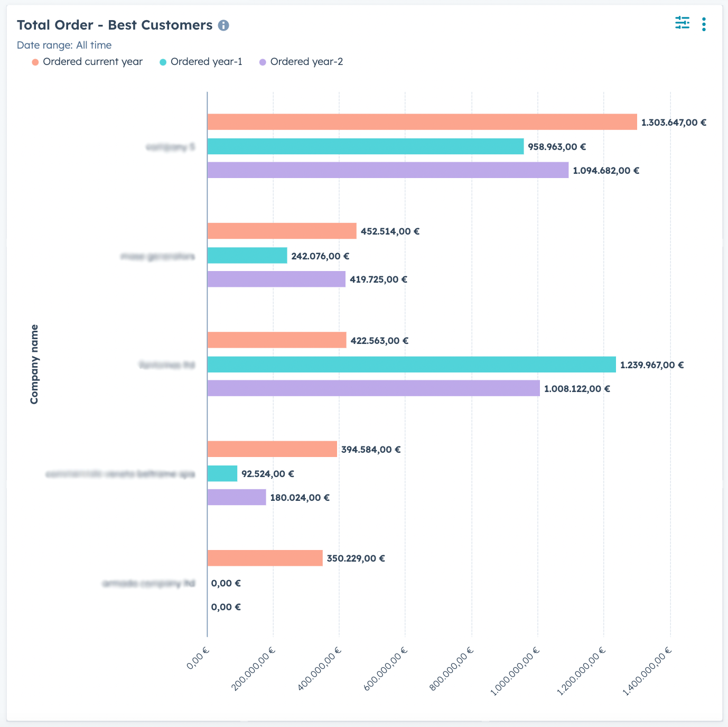Screen dimensions: 728x727
Task: Select the 92.524,00 € teal bar
Action: (222, 473)
